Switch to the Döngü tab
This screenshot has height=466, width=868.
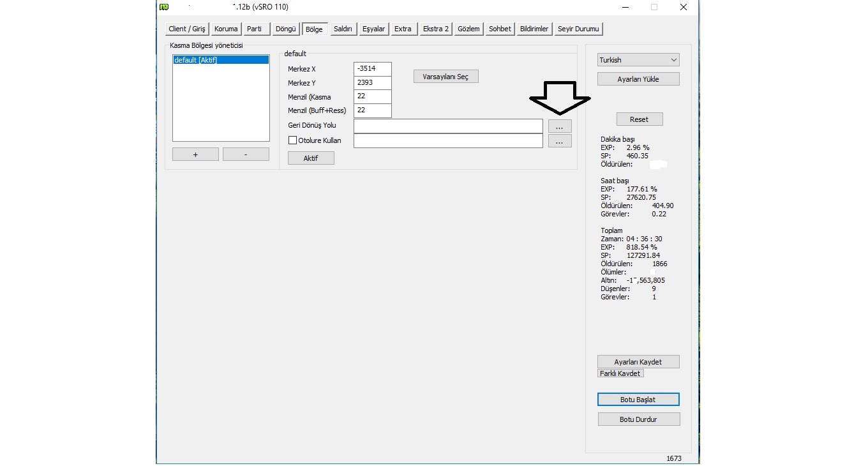[x=285, y=29]
